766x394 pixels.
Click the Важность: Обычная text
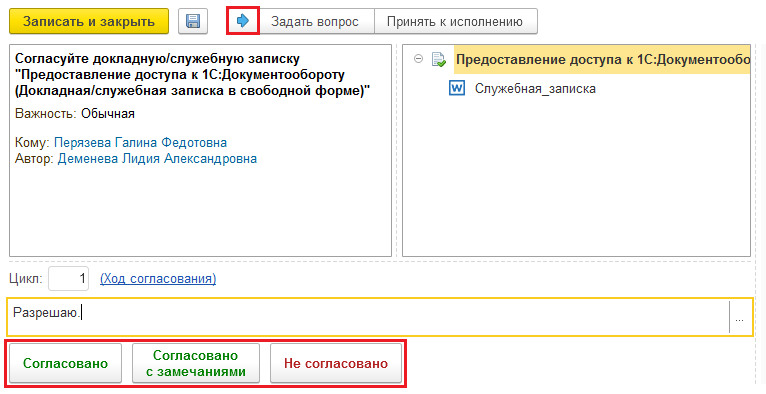click(x=75, y=114)
